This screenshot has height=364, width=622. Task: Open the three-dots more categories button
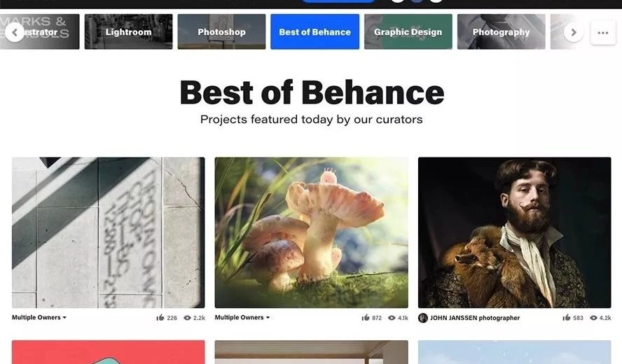pyautogui.click(x=602, y=32)
